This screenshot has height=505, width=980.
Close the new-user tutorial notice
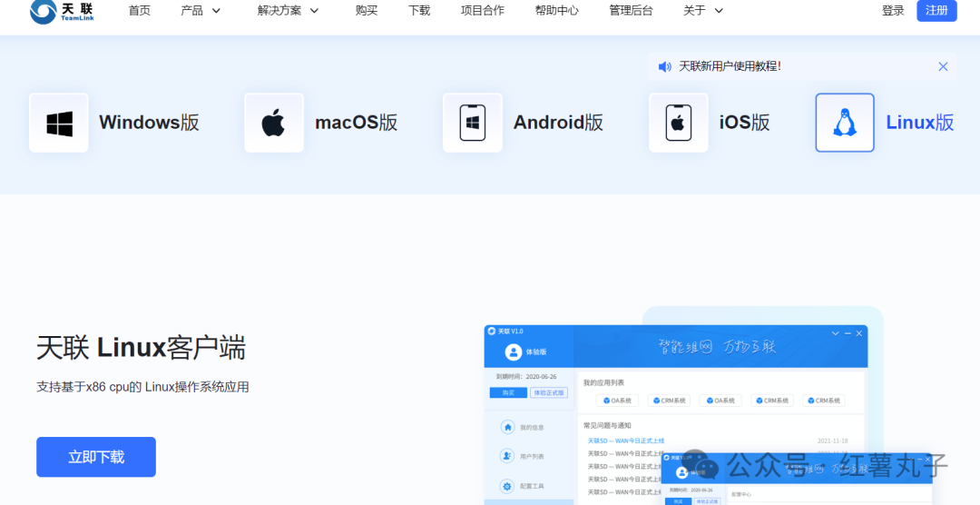(x=943, y=66)
